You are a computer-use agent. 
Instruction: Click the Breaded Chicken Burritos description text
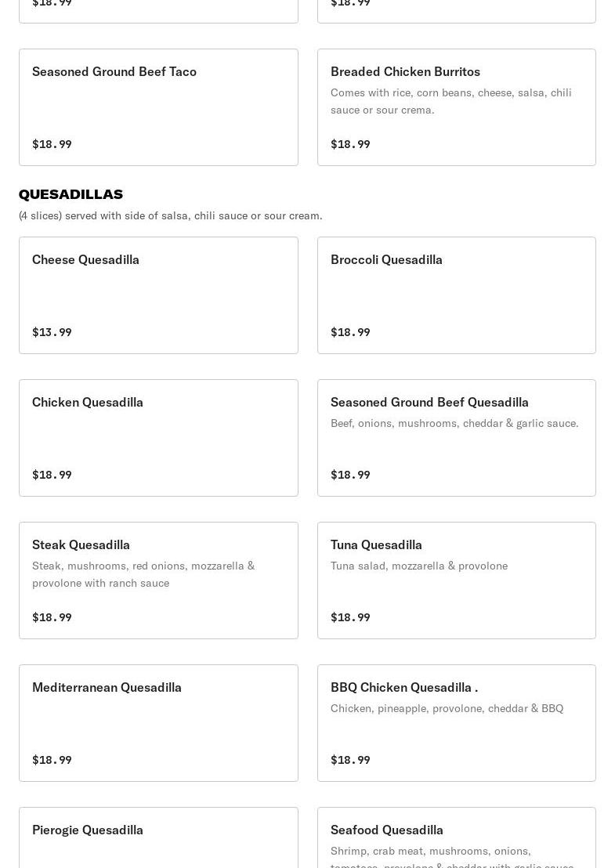pos(450,101)
